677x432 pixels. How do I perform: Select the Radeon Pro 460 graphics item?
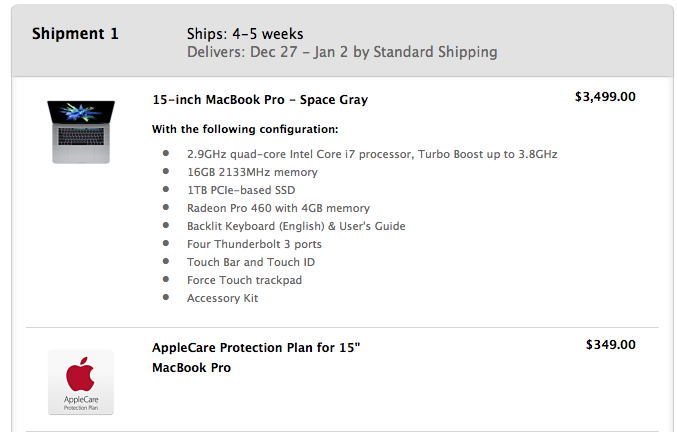(278, 208)
